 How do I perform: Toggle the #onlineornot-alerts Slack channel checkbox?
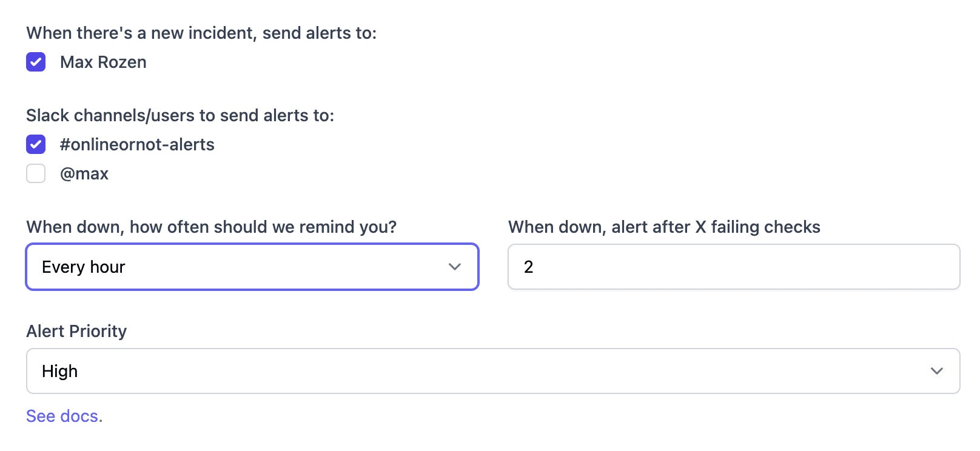point(36,144)
